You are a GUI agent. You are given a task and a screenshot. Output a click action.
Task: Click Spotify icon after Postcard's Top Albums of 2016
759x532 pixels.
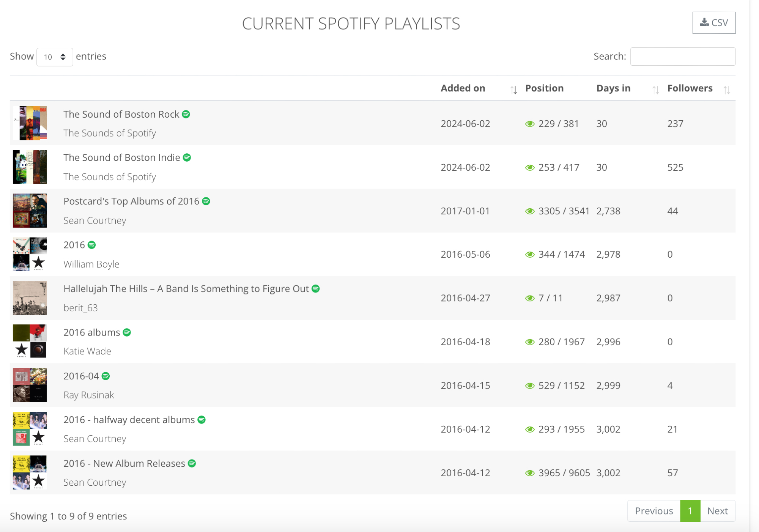click(x=206, y=201)
